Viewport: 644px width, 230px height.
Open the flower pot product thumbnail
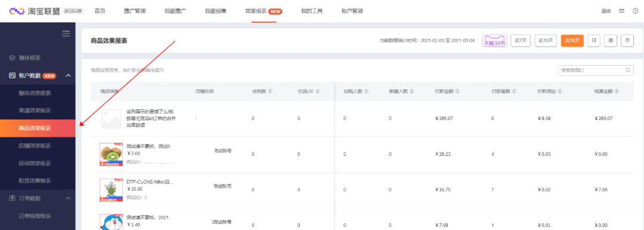[112, 190]
